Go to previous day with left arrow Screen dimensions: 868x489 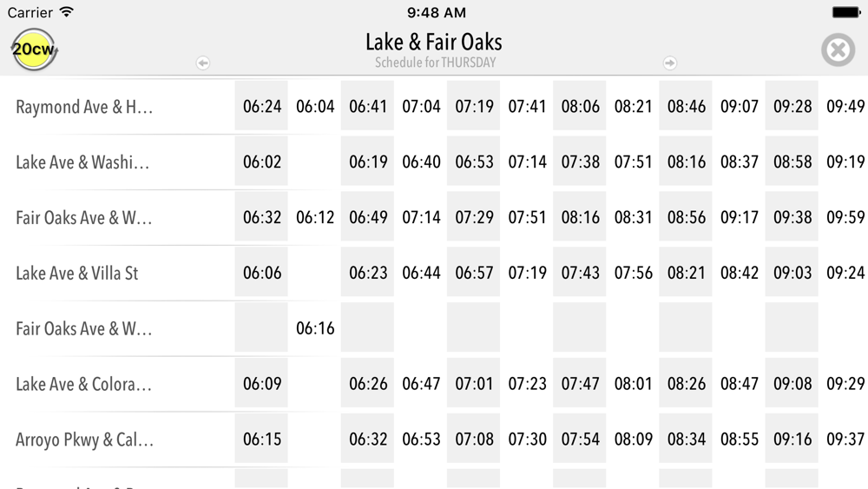click(203, 63)
